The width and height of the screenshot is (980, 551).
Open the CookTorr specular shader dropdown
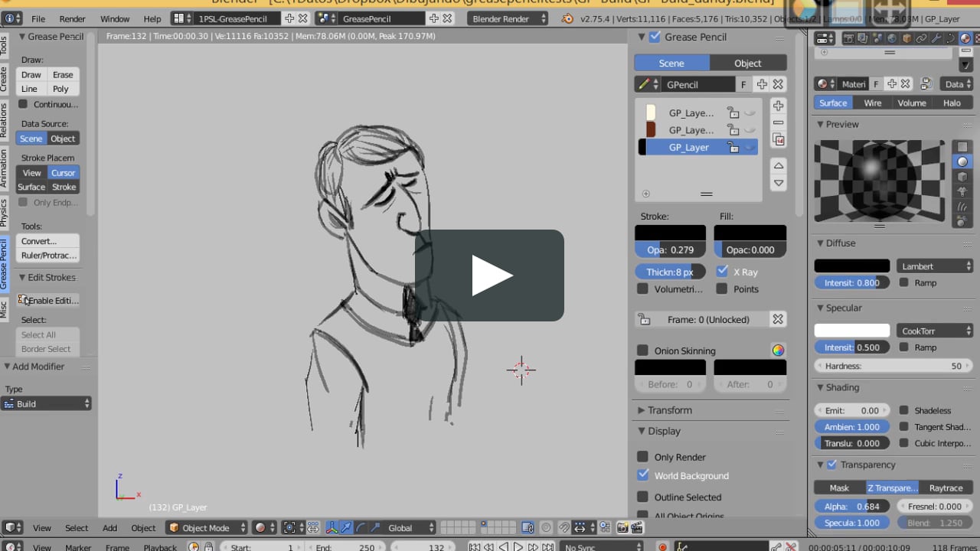(935, 331)
